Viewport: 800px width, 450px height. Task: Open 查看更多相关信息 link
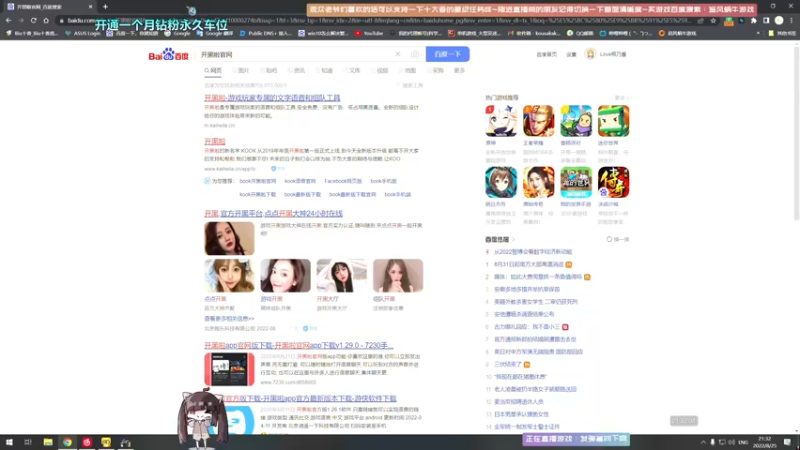229,318
